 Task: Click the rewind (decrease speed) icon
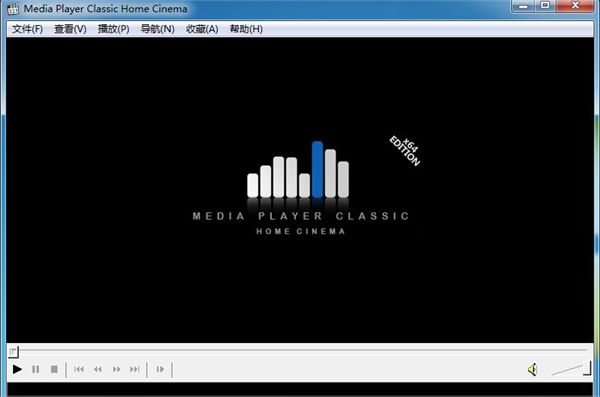tap(98, 369)
